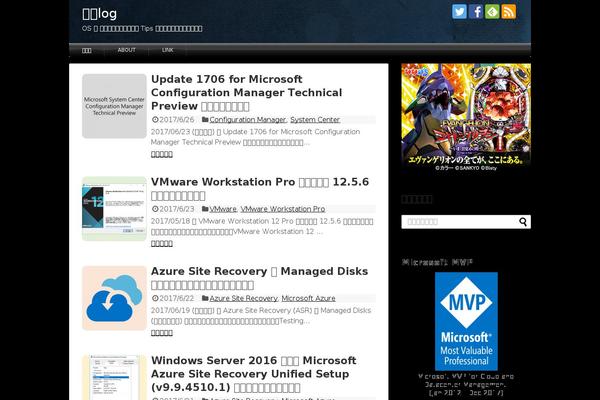Open the VMware Workstation Pro category link
Screen dimensions: 600x400
283,209
